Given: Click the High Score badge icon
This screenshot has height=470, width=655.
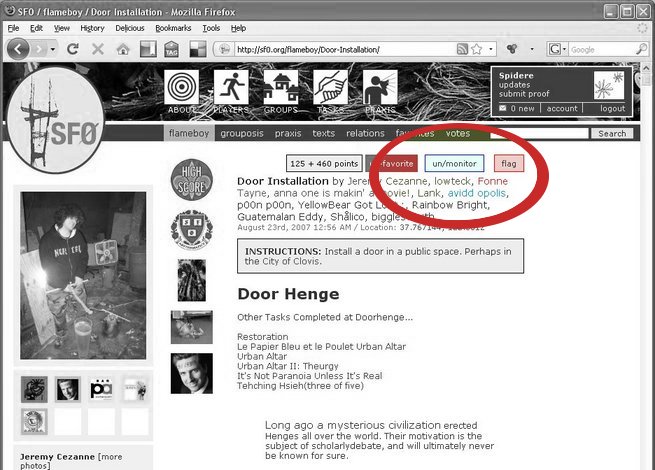Looking at the screenshot, I should (192, 180).
